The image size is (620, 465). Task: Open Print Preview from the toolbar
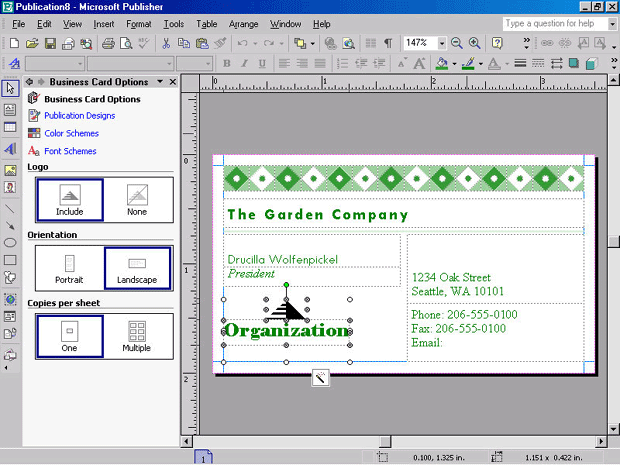(x=126, y=43)
